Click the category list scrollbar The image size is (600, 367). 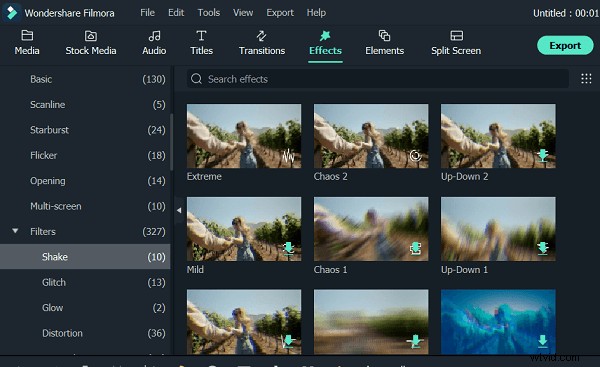(171, 142)
